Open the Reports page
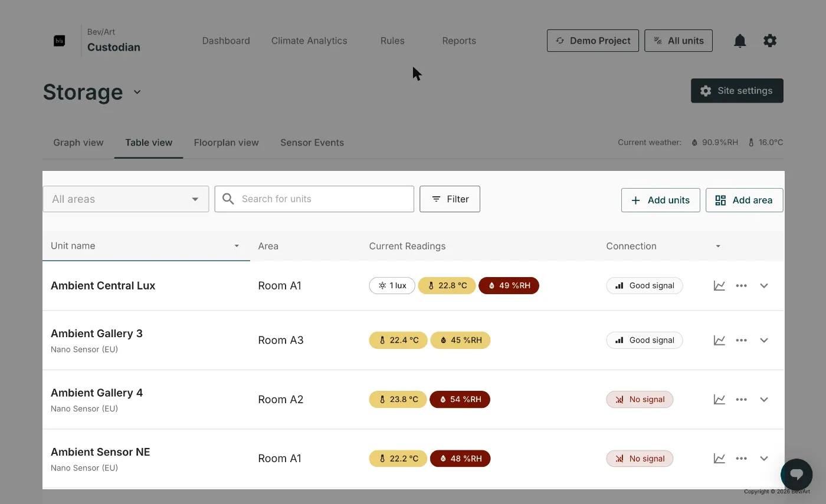Viewport: 826px width, 504px height. pyautogui.click(x=459, y=41)
